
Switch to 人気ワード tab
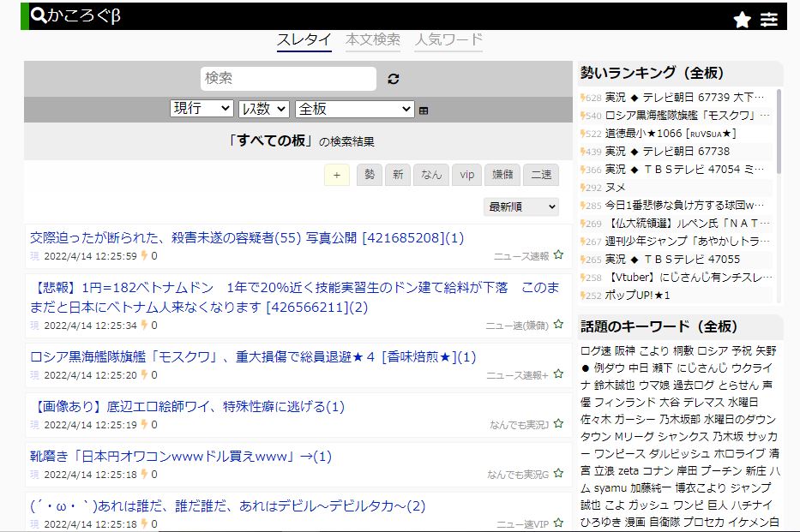(x=448, y=39)
